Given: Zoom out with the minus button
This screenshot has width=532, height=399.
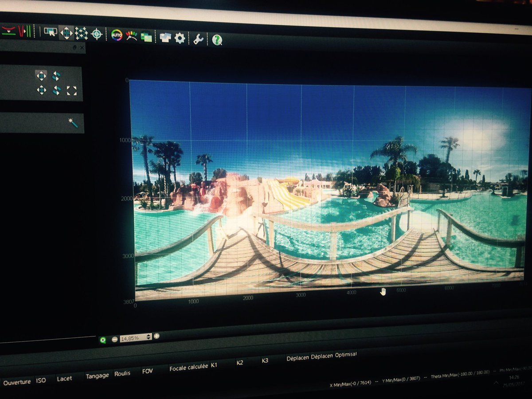Looking at the screenshot, I should click(114, 339).
